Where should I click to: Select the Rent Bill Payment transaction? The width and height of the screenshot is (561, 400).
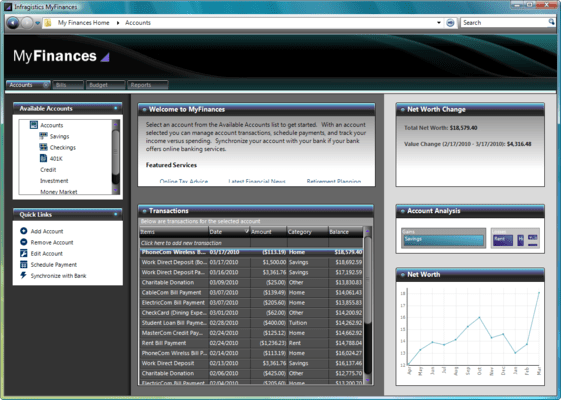pyautogui.click(x=251, y=343)
